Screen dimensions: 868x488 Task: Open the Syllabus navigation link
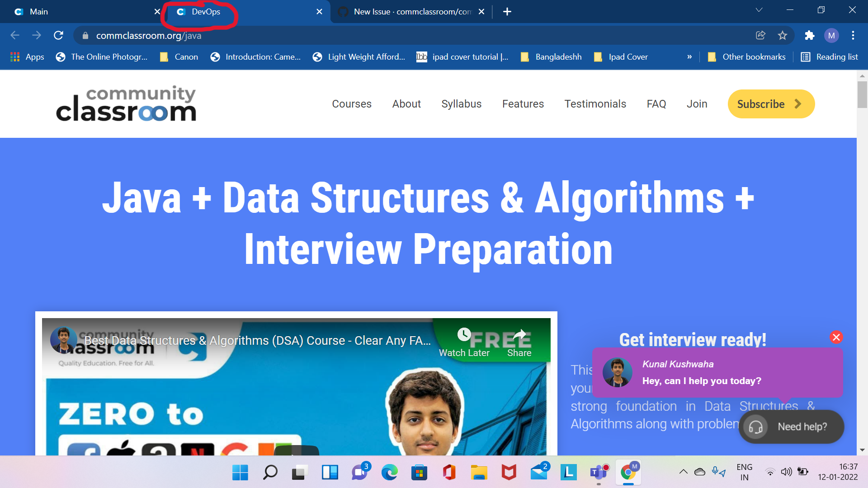tap(461, 104)
